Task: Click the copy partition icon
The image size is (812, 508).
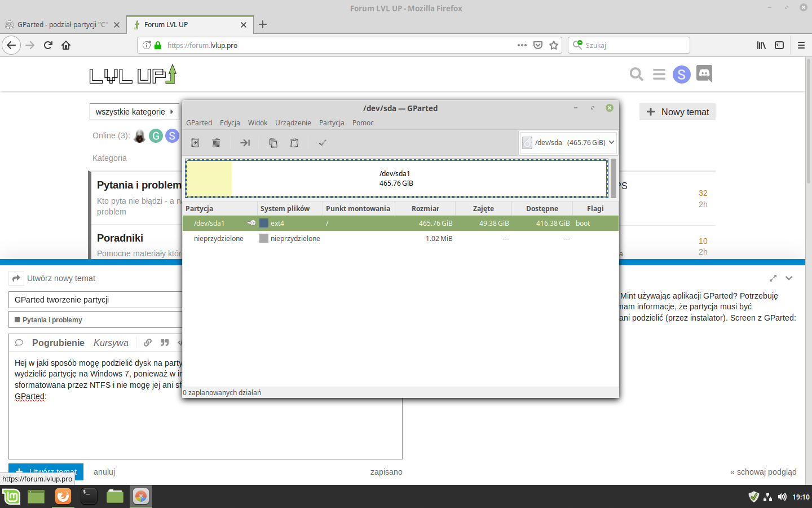Action: tap(273, 143)
